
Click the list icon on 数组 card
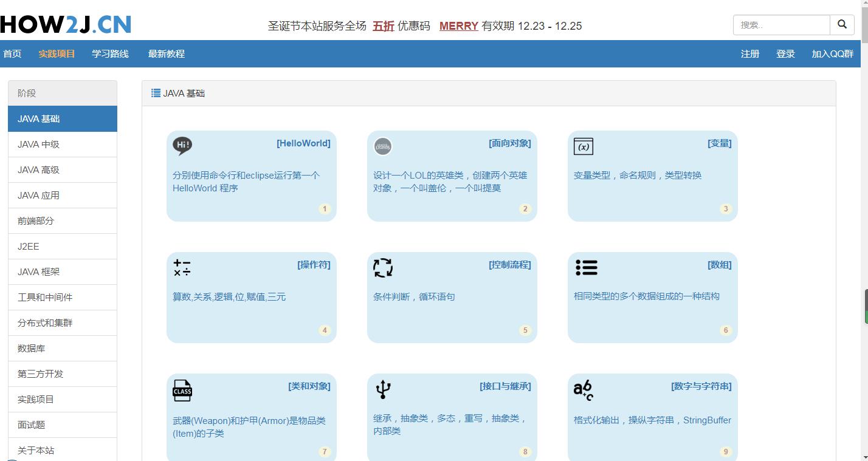pyautogui.click(x=586, y=267)
